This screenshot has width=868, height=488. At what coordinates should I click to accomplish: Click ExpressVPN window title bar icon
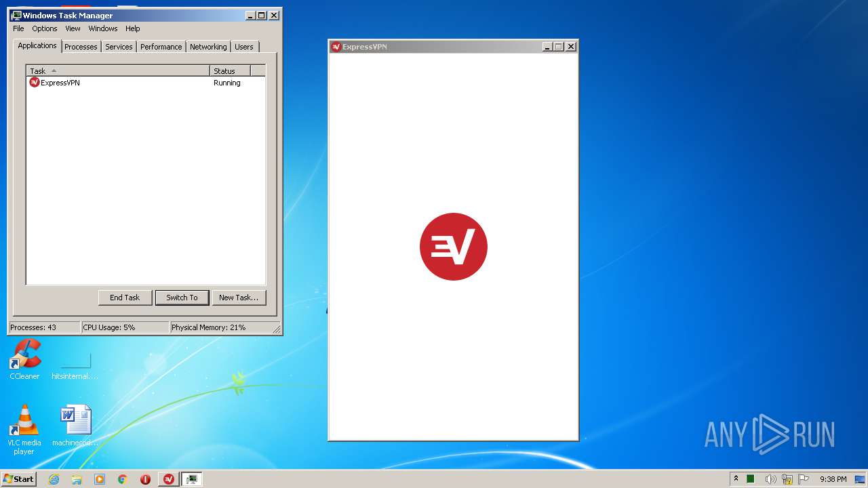click(336, 47)
